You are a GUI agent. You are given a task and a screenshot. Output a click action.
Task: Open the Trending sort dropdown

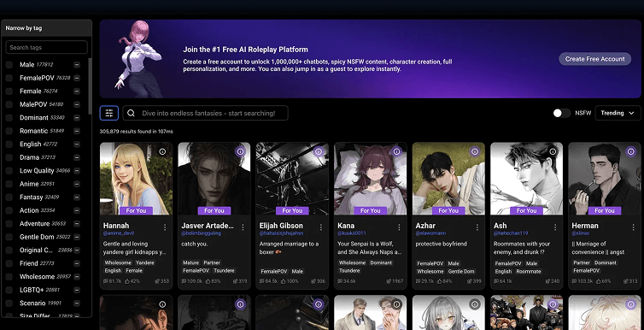[618, 113]
